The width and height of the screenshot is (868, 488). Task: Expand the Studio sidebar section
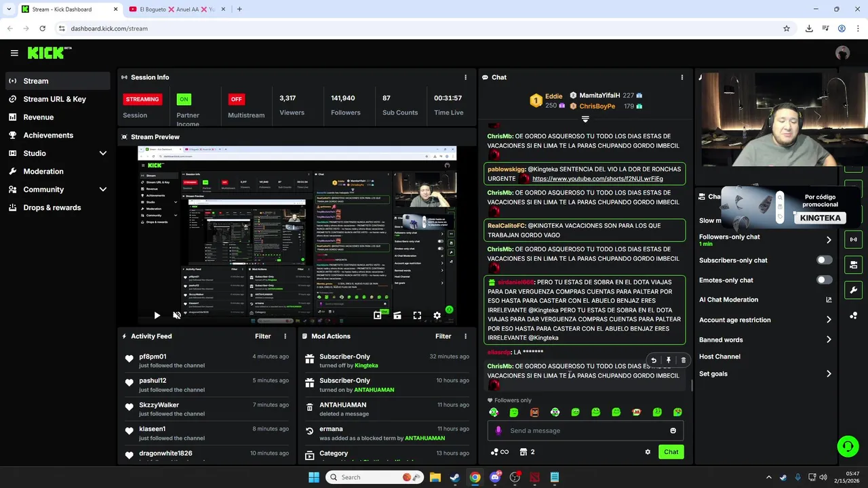click(x=102, y=153)
